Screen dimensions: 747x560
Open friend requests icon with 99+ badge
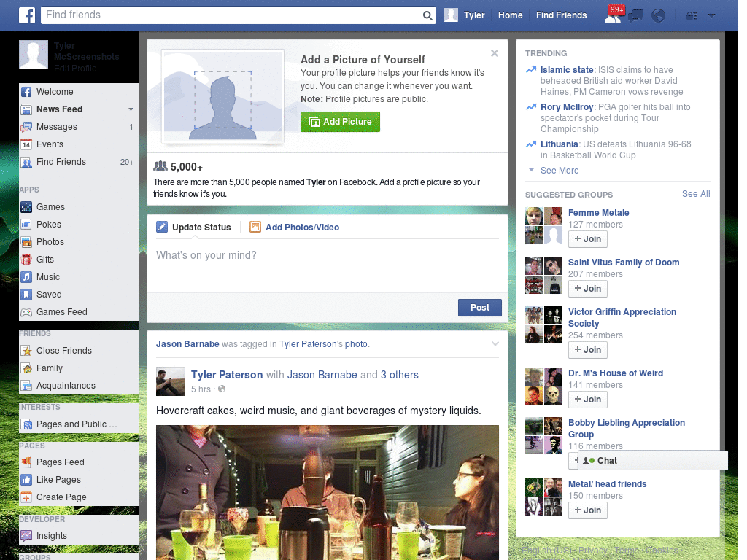click(613, 15)
